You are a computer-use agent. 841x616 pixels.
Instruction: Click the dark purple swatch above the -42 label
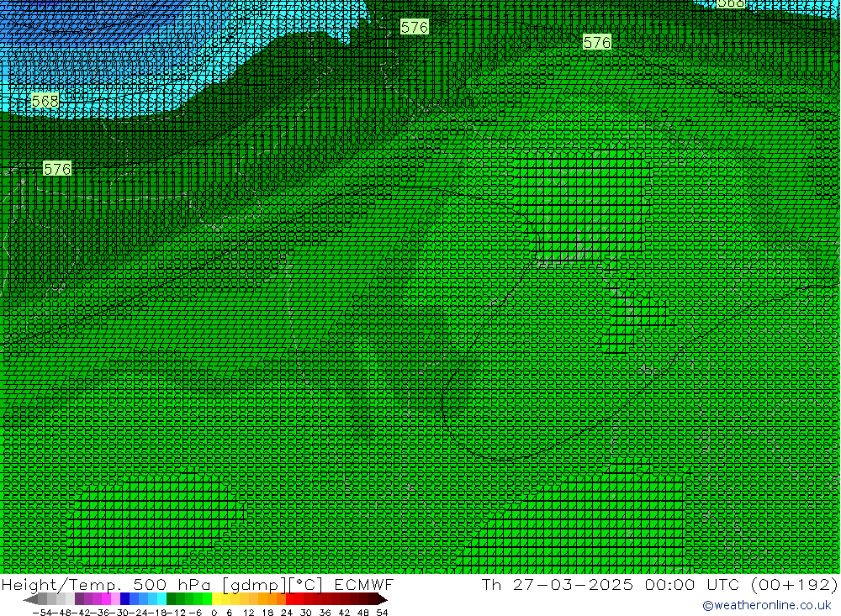point(79,599)
